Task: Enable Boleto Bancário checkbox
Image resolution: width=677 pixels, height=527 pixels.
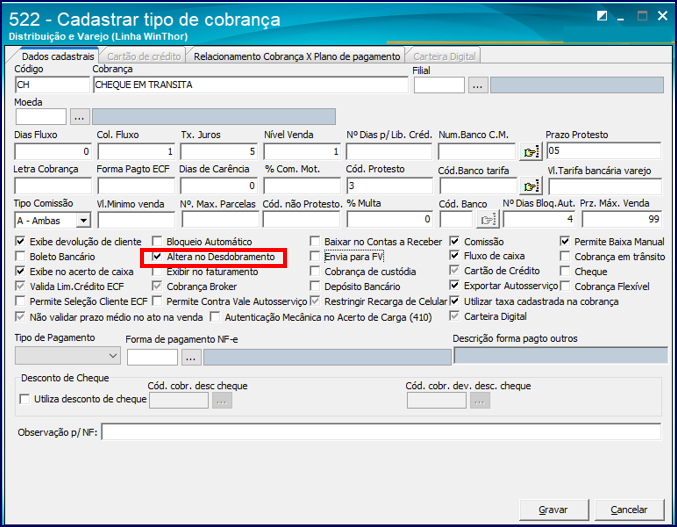Action: tap(20, 256)
